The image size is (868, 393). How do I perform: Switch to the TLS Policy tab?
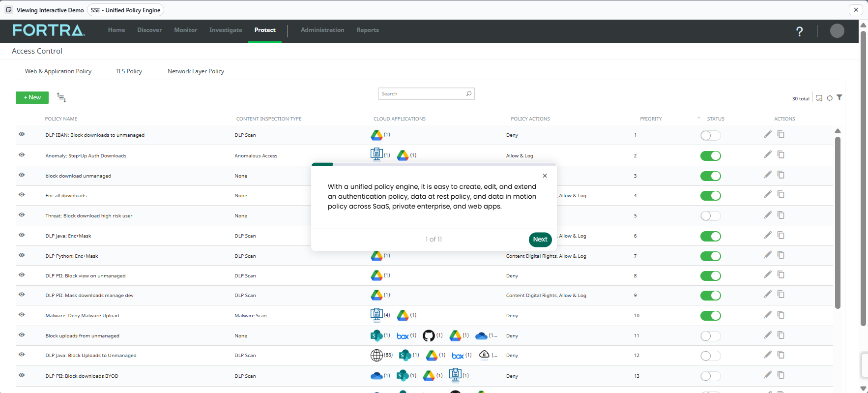(x=129, y=71)
